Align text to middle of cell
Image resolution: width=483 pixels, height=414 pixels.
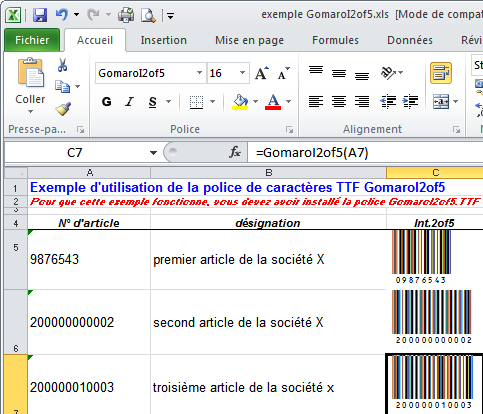coord(339,73)
